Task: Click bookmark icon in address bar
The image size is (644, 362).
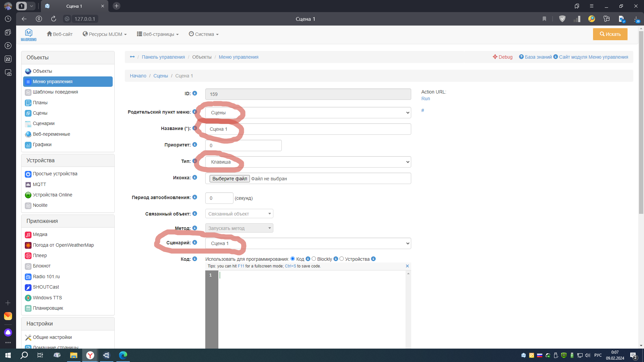Action: click(544, 19)
